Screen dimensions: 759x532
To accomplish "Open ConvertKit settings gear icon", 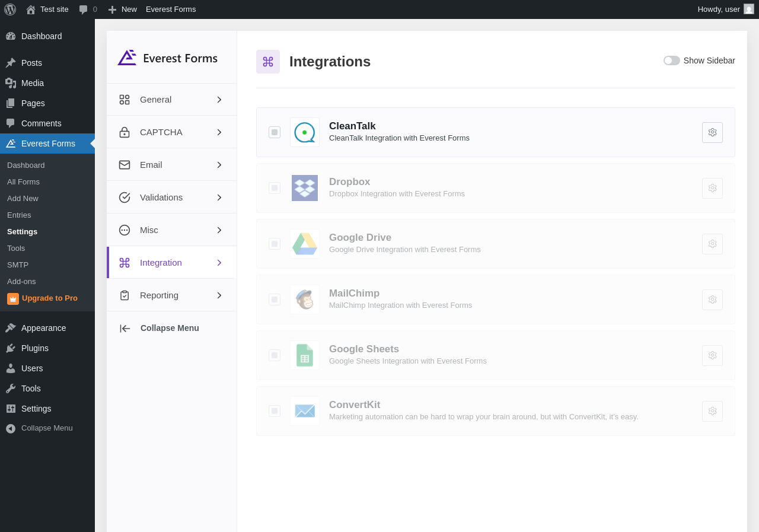I will 712,411.
